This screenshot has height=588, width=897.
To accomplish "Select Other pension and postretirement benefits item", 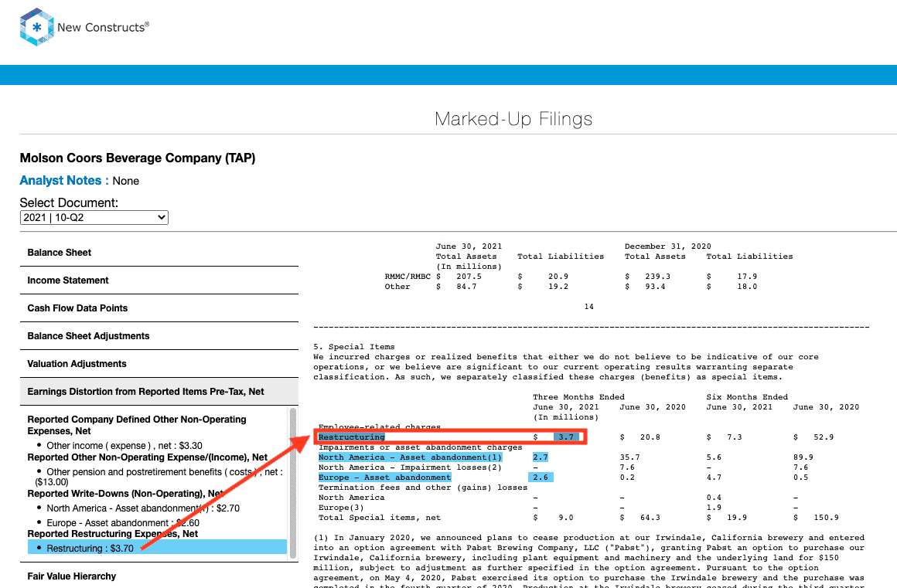I will [x=159, y=477].
